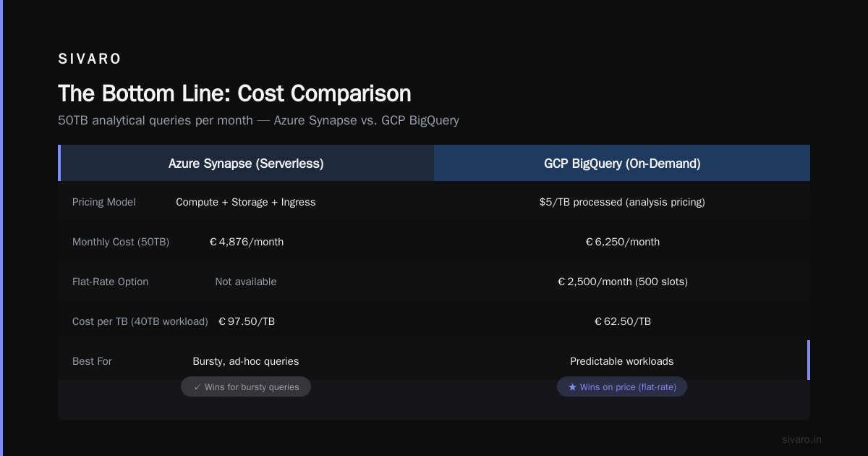Click the Flat-Rate Option row label
The width and height of the screenshot is (868, 456).
pyautogui.click(x=111, y=282)
